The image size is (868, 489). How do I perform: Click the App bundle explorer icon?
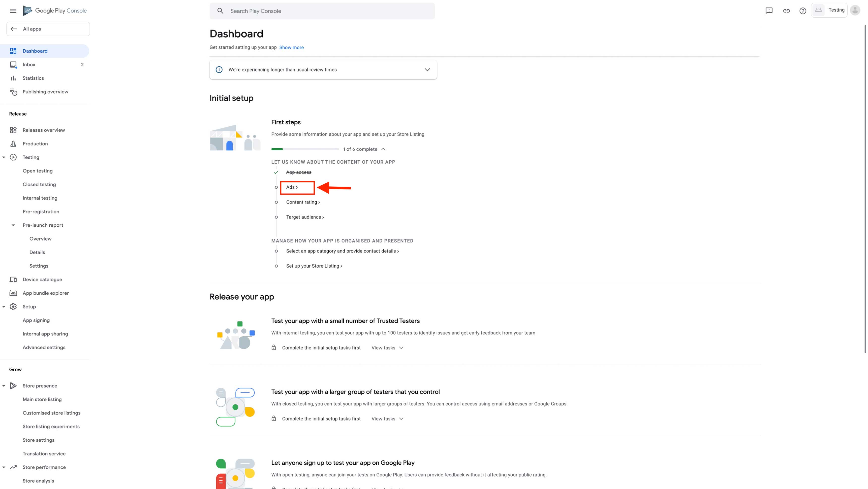pos(13,293)
